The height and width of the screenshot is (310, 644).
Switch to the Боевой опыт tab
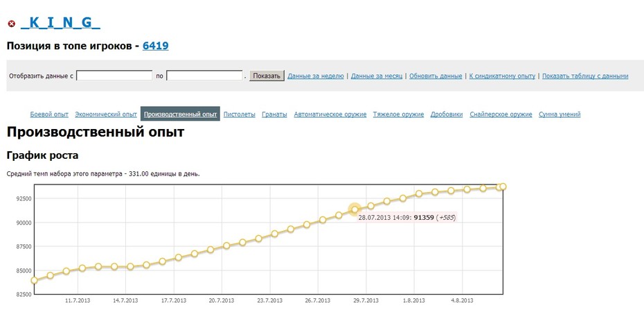(x=49, y=114)
